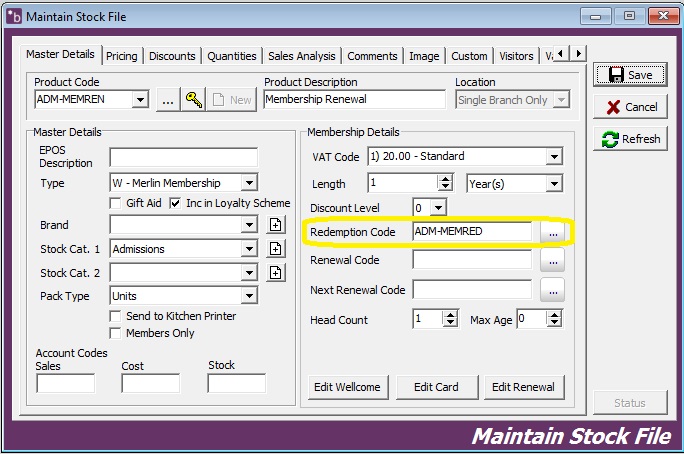Click into the EPOS Description field
684x454 pixels.
click(x=183, y=157)
